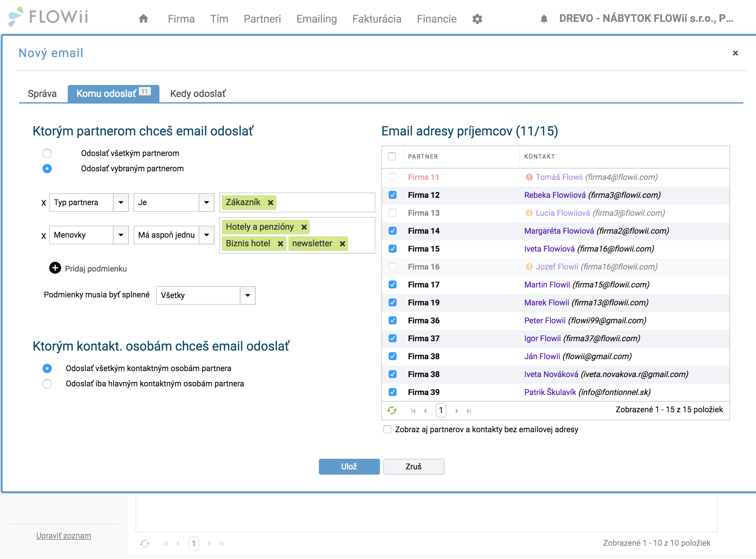
Task: Go to last page of recipients table
Action: tap(469, 411)
